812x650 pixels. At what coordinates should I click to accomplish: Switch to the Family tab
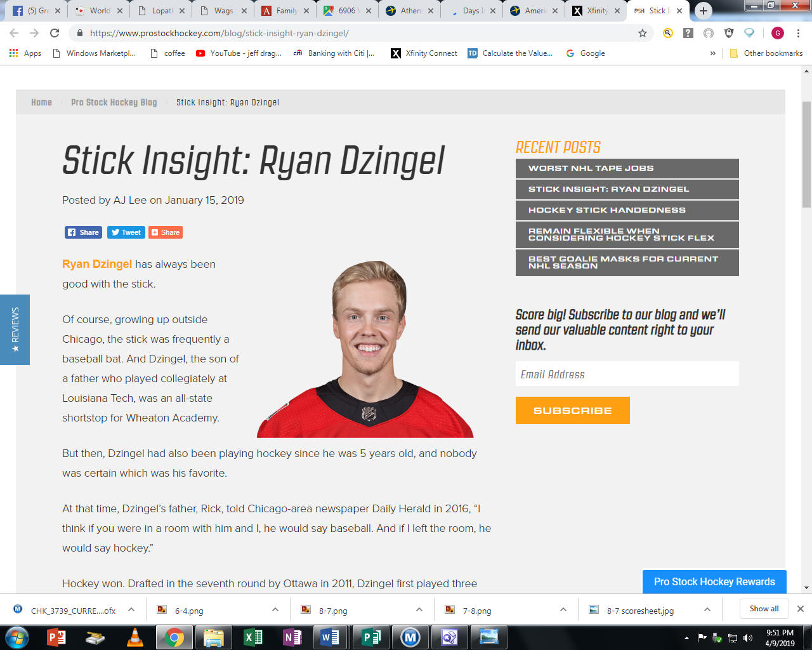(x=284, y=11)
